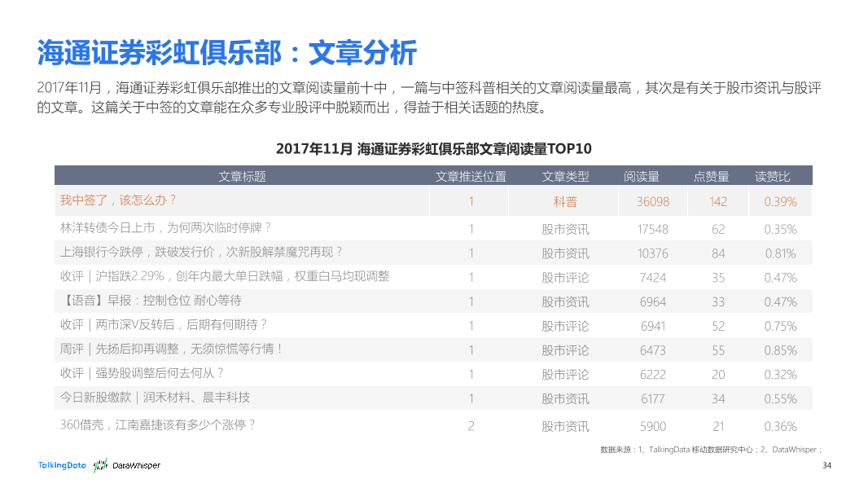Viewport: 868px width, 488px height.
Task: Click the table title 2017年11月 海通证券彩虹俱乐部文章阅读量TOP10
Action: coord(433,148)
